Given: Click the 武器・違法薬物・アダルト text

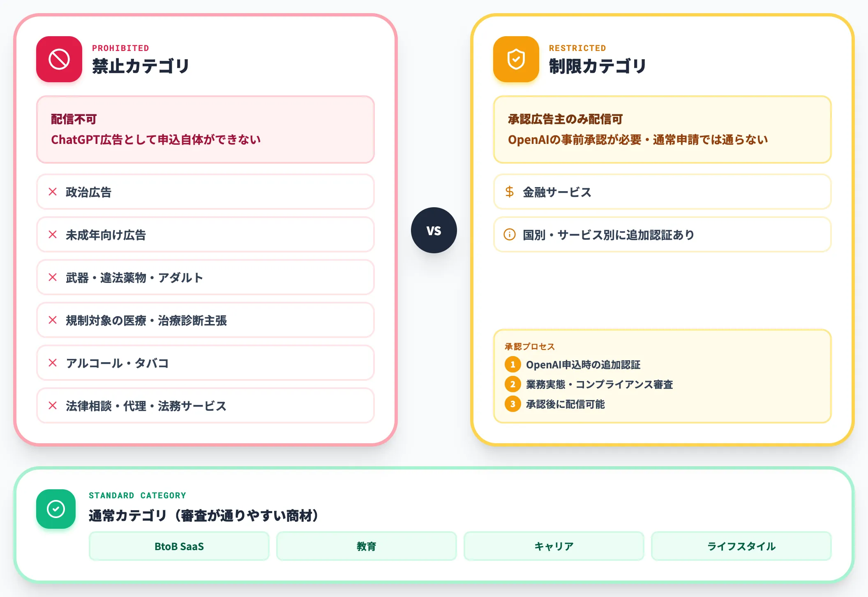Looking at the screenshot, I should [135, 278].
